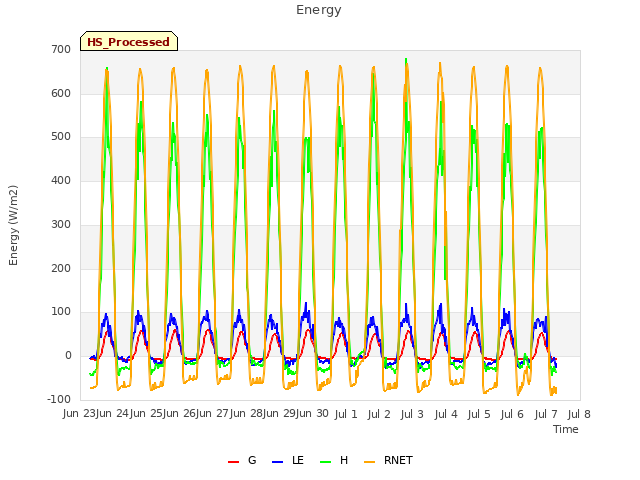Click the Jun 28 date tick
Screen dimensions: 640x480
pyautogui.click(x=245, y=413)
